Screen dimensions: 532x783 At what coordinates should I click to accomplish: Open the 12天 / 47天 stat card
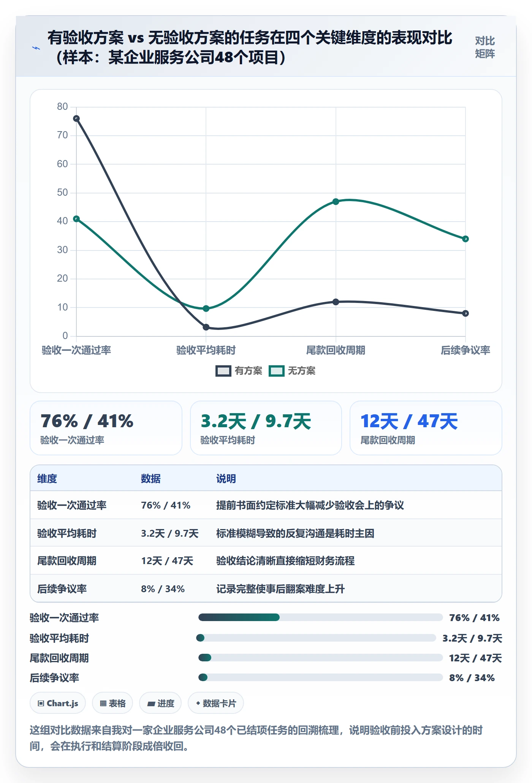point(426,428)
